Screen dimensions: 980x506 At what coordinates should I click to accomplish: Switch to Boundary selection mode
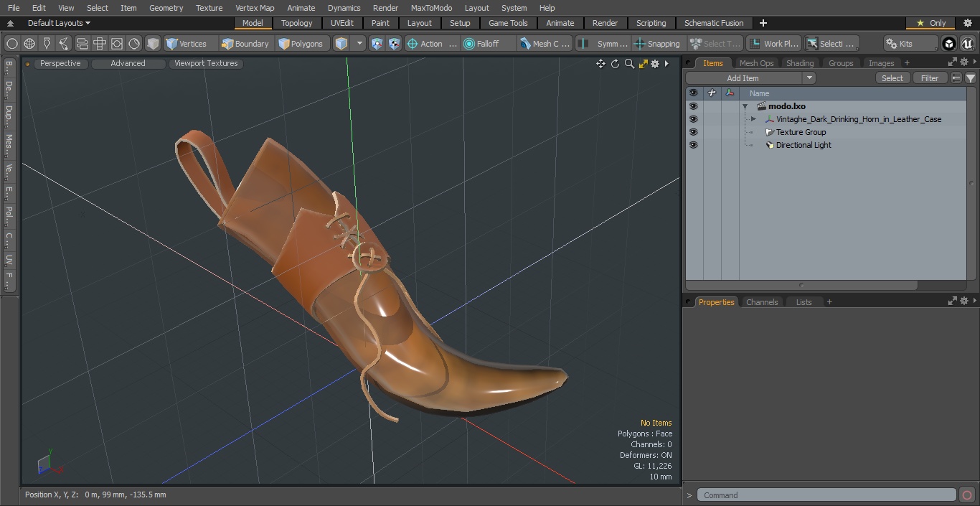246,44
